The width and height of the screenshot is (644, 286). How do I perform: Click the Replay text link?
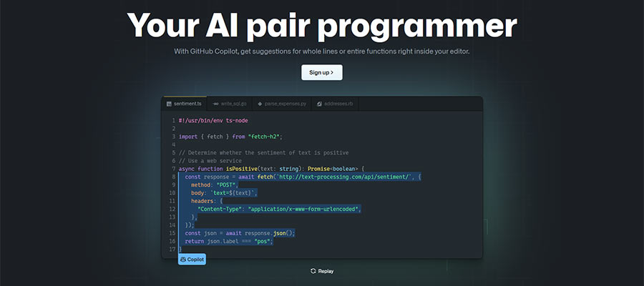[x=326, y=271]
